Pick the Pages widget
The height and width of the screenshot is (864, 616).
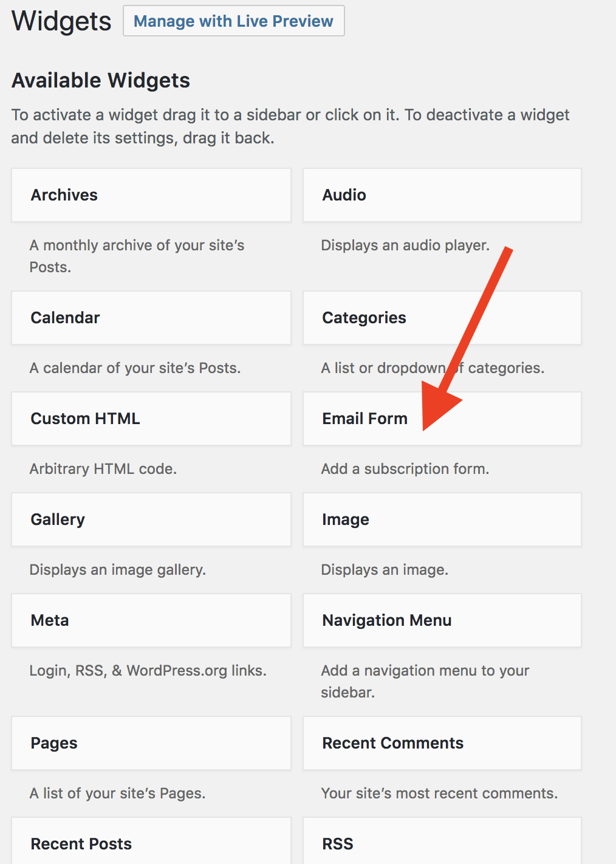point(151,742)
